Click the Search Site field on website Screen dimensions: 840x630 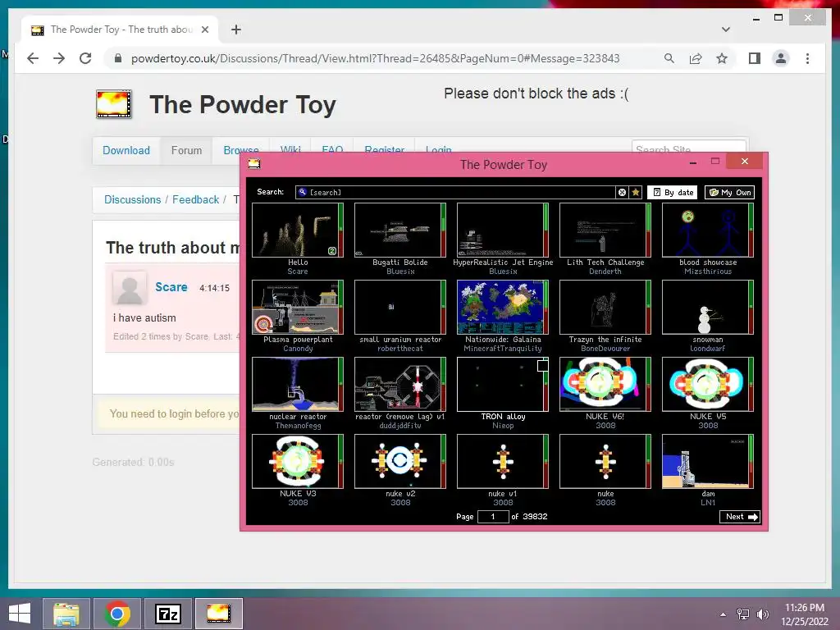(688, 149)
